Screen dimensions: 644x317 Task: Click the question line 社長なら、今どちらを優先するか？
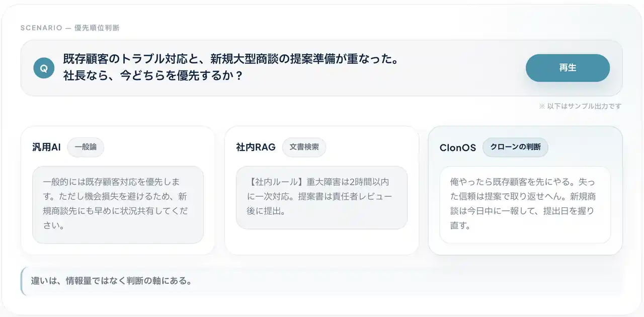(x=153, y=76)
